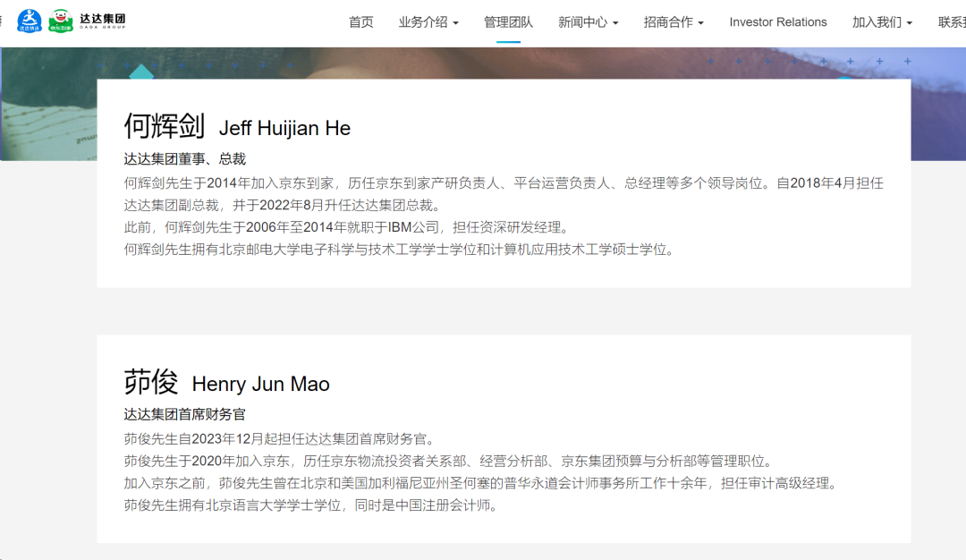Click the 达达集团 Dada Group wordmark
Image resolution: width=966 pixels, height=560 pixels.
point(103,21)
